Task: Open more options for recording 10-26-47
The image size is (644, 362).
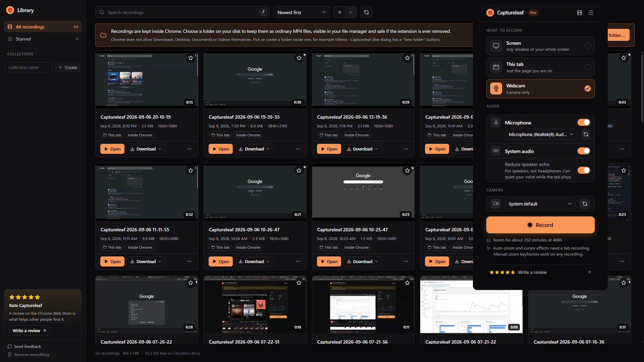Action: [x=298, y=261]
